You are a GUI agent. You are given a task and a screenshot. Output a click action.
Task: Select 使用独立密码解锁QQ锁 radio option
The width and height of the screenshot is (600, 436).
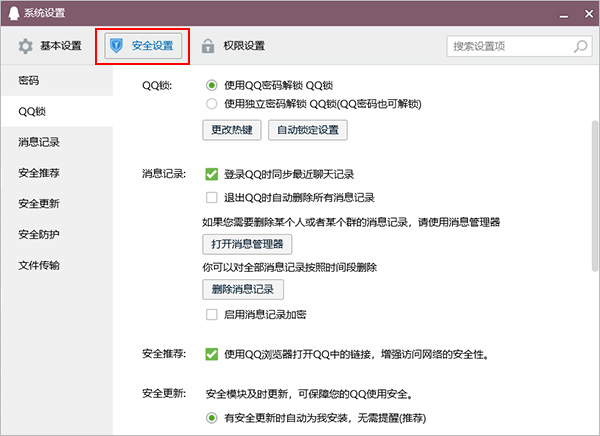point(212,104)
